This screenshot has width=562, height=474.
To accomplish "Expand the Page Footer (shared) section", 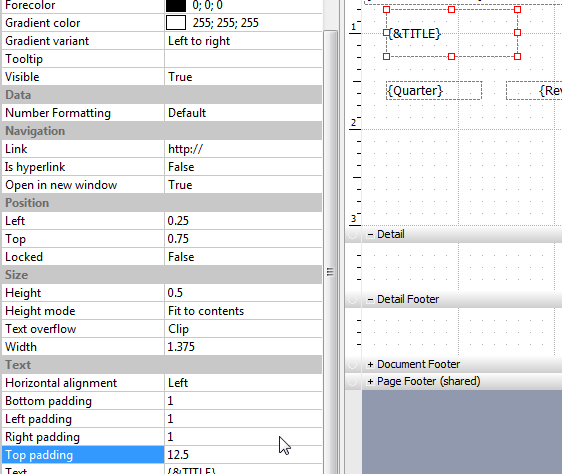I will click(x=370, y=381).
